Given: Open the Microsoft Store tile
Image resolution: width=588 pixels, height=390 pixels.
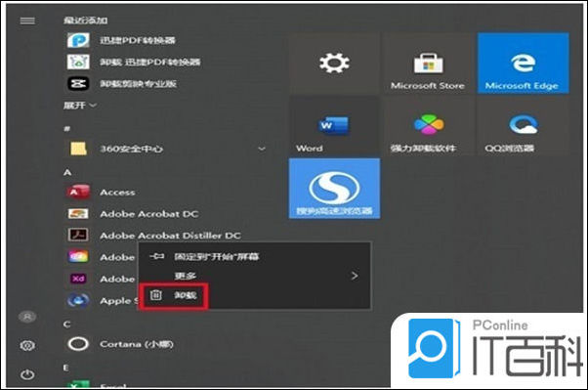Looking at the screenshot, I should (428, 64).
